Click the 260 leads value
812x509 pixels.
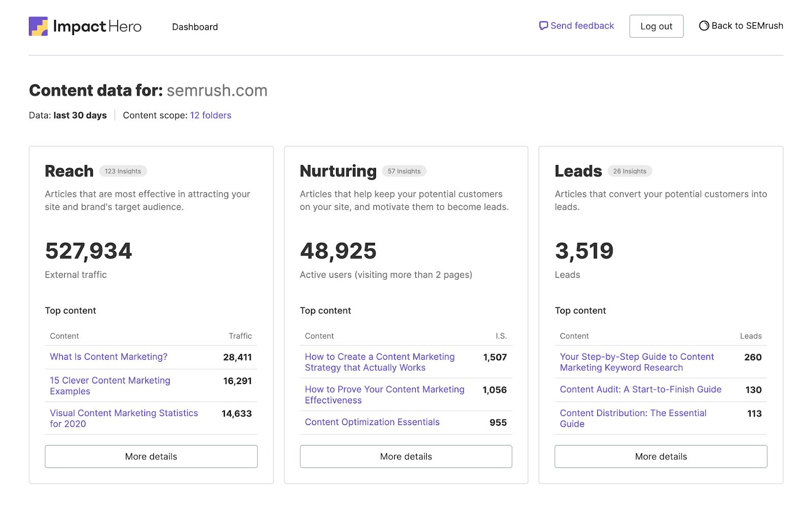coord(753,358)
